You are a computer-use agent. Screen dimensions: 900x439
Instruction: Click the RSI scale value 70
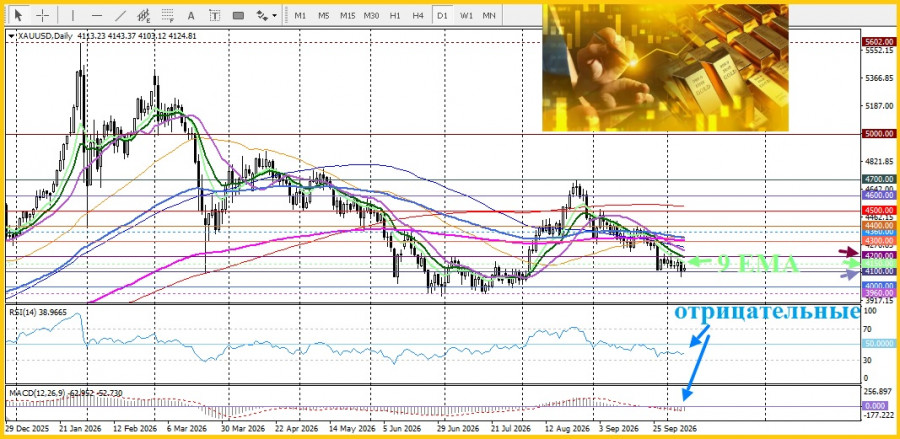tap(868, 329)
